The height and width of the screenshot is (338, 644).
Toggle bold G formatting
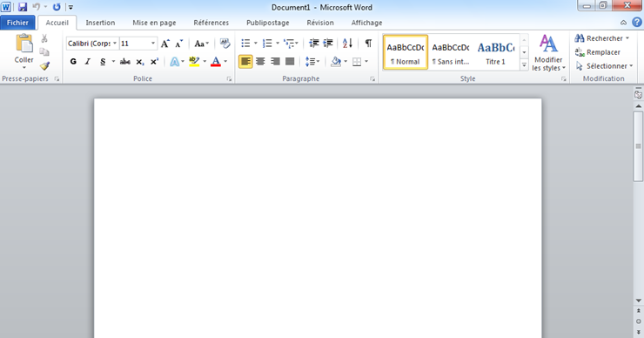point(73,62)
